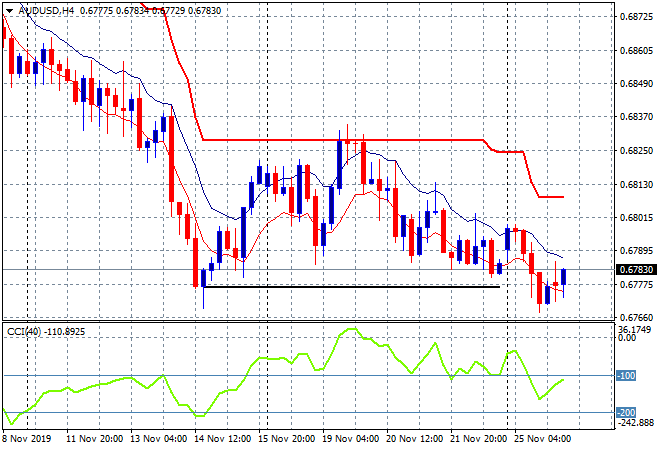Click the -100 CCI level label
The width and height of the screenshot is (660, 450).
coord(626,375)
